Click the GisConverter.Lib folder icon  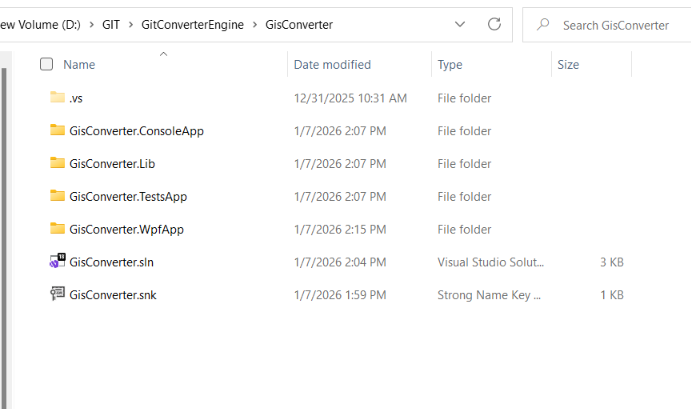(x=57, y=163)
